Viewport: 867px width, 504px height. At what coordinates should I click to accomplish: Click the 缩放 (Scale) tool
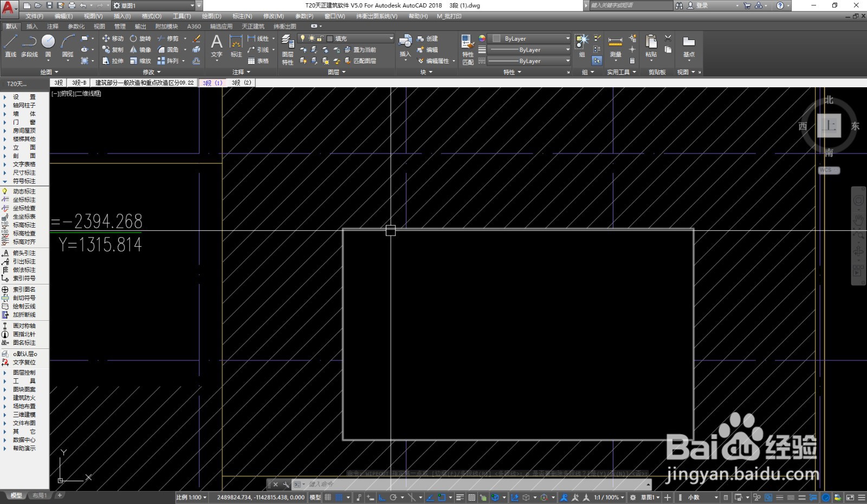click(140, 61)
